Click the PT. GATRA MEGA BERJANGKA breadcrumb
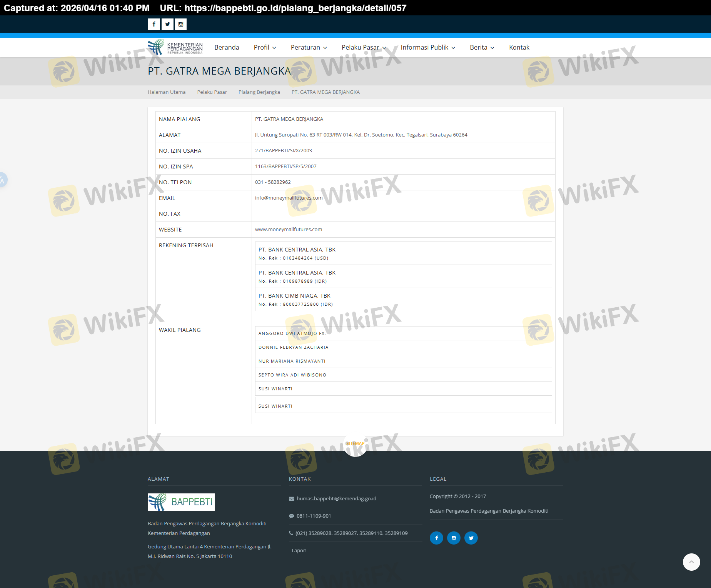Viewport: 711px width, 588px height. point(325,92)
